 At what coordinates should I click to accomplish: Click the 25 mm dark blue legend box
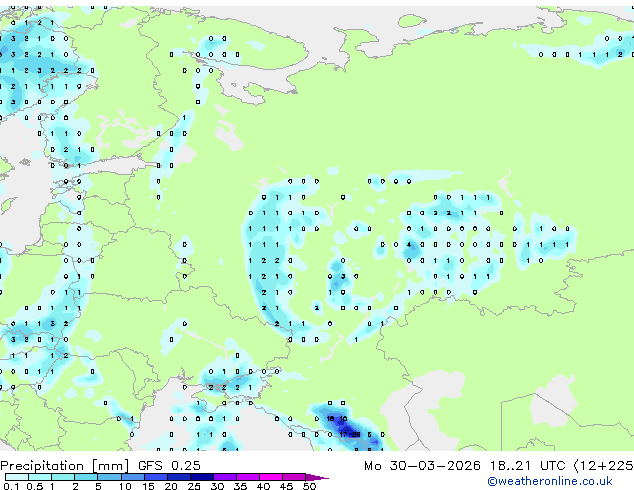pyautogui.click(x=202, y=477)
